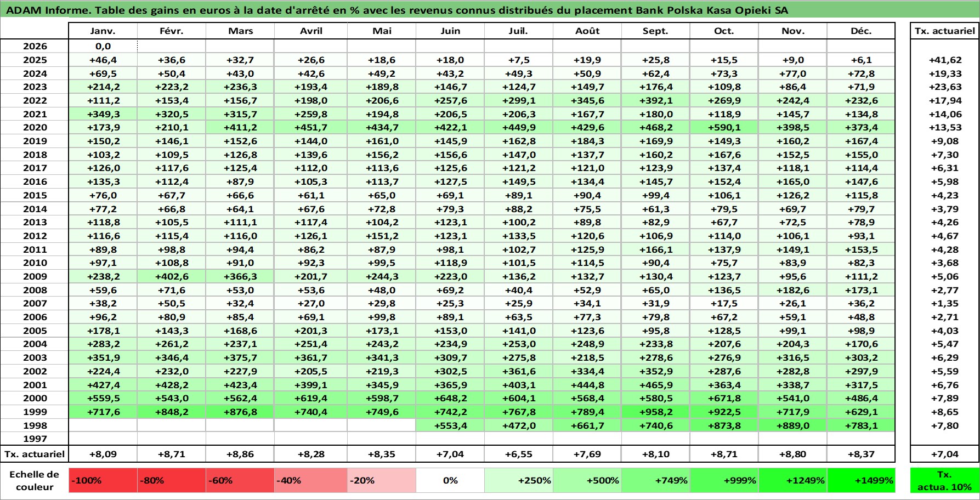The width and height of the screenshot is (980, 500).
Task: Click the +958,2 value for Sept. 1999
Action: coord(656,412)
